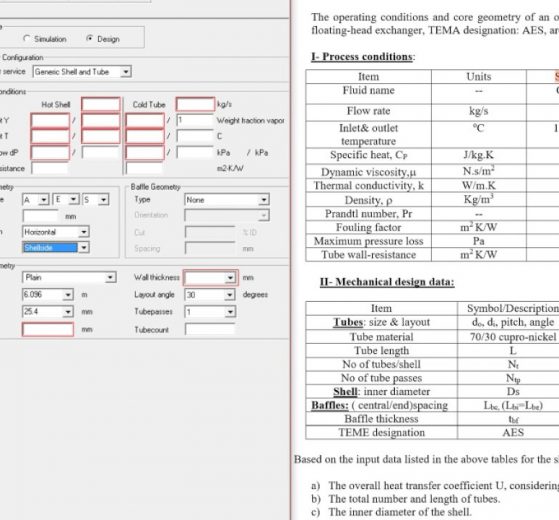Open the Wall thickness dropdown
The height and width of the screenshot is (520, 559).
click(x=231, y=278)
